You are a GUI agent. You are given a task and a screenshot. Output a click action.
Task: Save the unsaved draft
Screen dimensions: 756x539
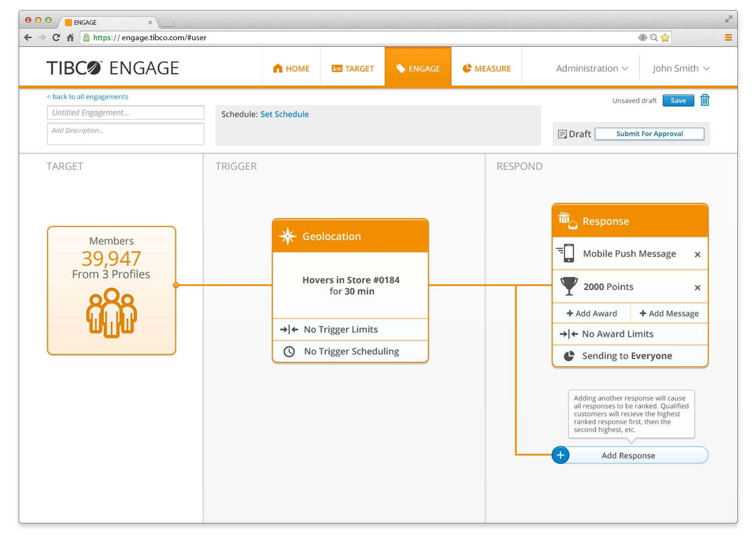(678, 100)
